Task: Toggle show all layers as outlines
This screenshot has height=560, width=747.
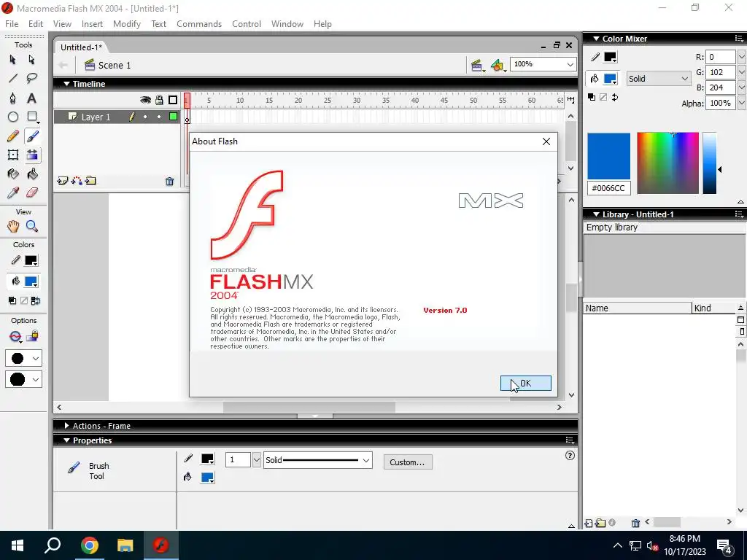Action: pyautogui.click(x=173, y=99)
